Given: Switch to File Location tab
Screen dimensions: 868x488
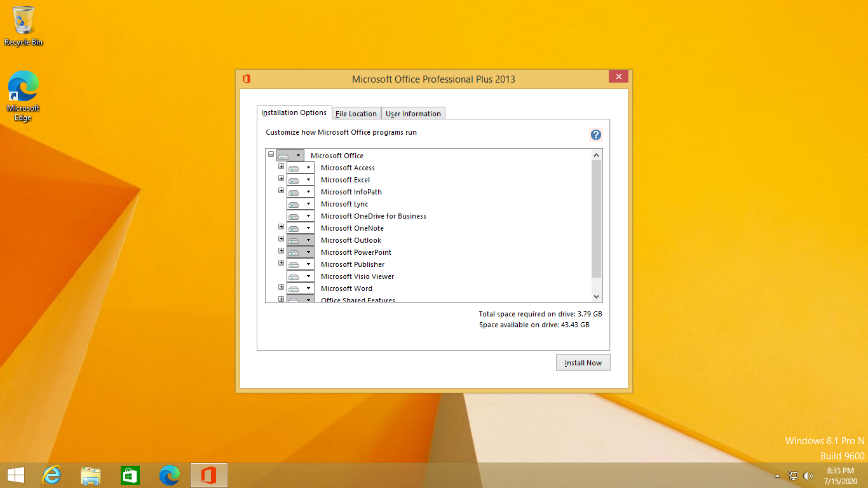Looking at the screenshot, I should coord(356,114).
